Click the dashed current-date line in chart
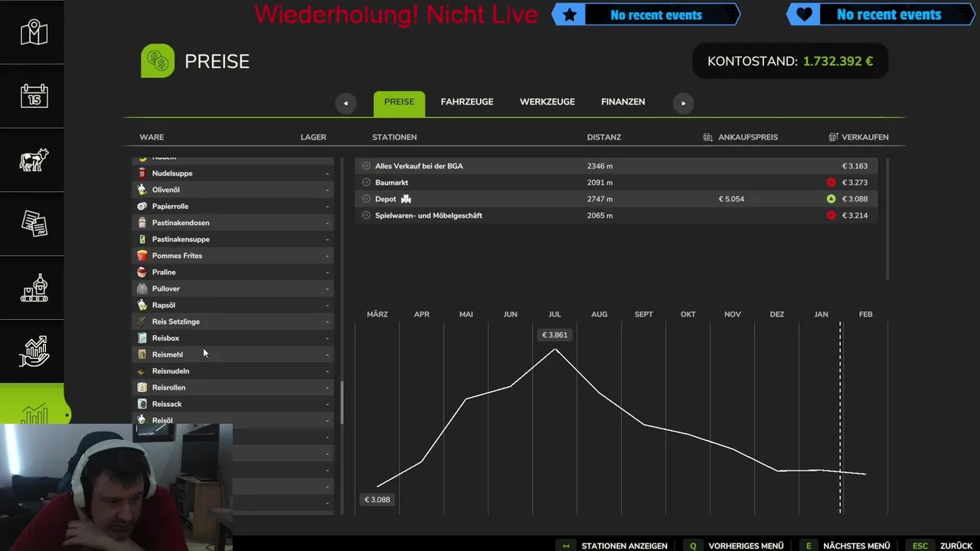Screen dimensions: 980x551 click(840, 418)
